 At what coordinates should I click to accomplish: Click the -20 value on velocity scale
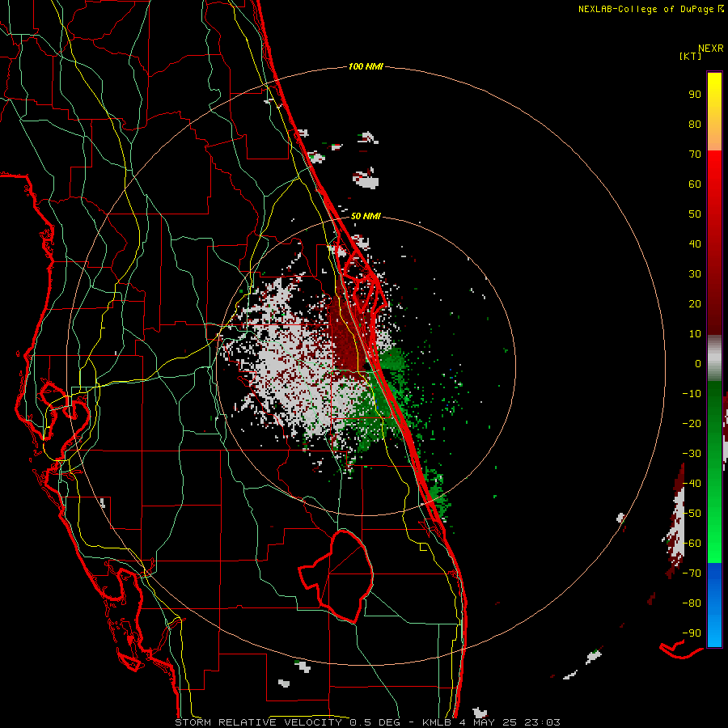(x=692, y=423)
